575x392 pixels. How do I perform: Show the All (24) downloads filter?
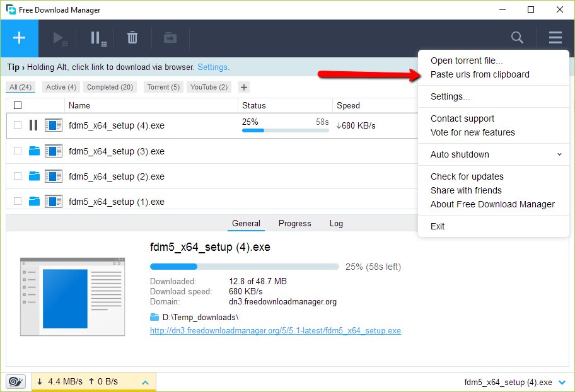tap(21, 87)
